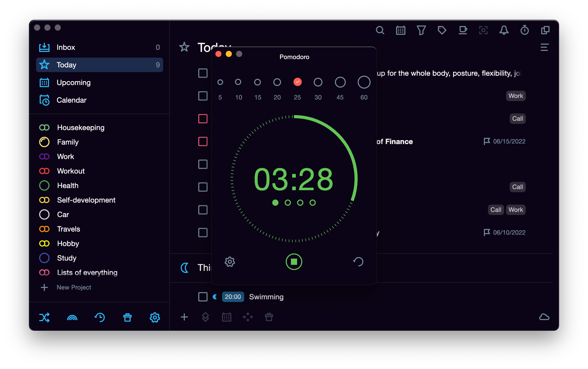Image resolution: width=588 pixels, height=369 pixels.
Task: Open the Pomodoro stopwatch toolbar icon
Action: coord(525,30)
